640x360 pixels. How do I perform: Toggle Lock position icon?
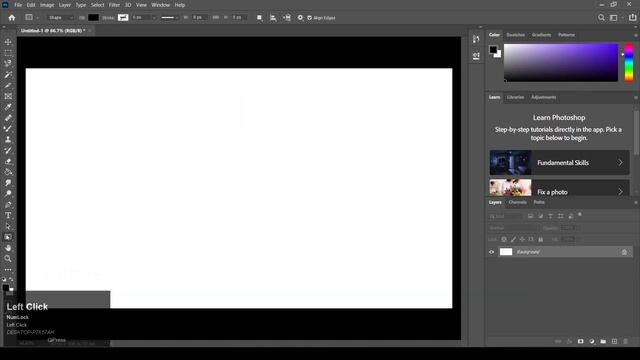coord(522,240)
